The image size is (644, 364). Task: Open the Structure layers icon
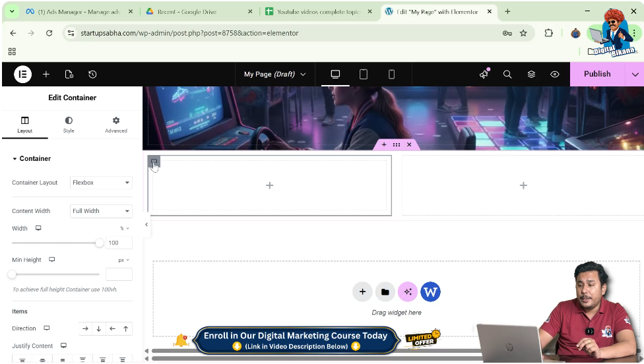pos(531,75)
